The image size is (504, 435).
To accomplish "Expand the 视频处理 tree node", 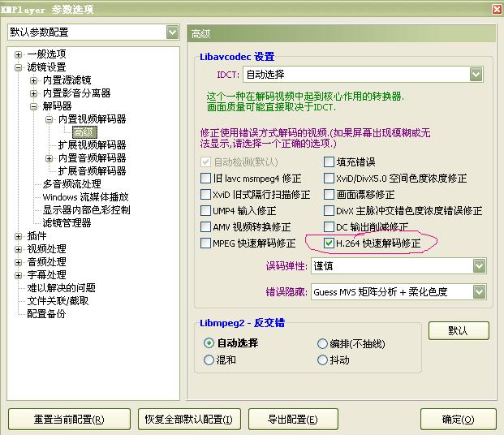I will (x=19, y=249).
